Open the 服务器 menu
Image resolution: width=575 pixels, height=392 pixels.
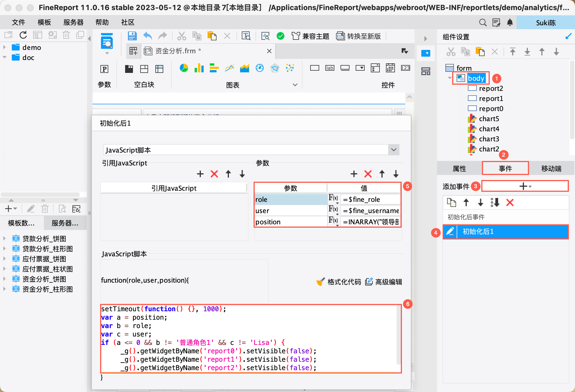coord(73,22)
